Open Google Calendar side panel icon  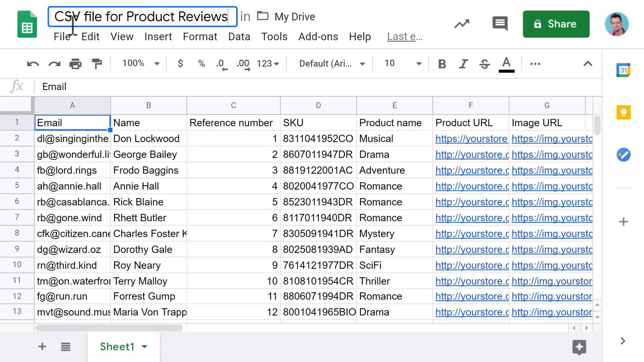(x=623, y=70)
